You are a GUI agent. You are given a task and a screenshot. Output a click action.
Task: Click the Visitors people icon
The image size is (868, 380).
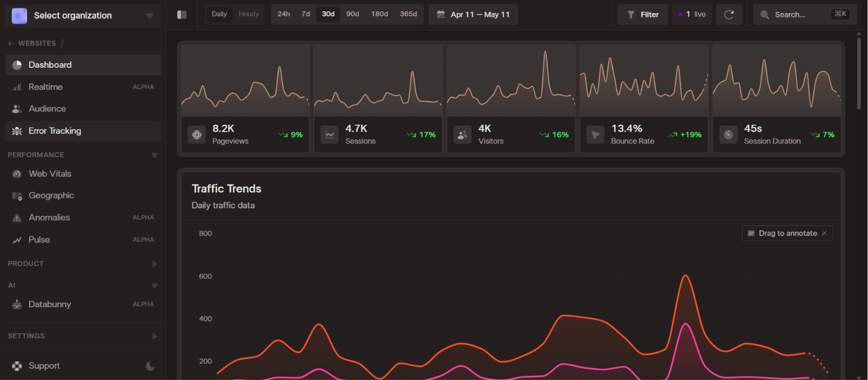tap(462, 134)
